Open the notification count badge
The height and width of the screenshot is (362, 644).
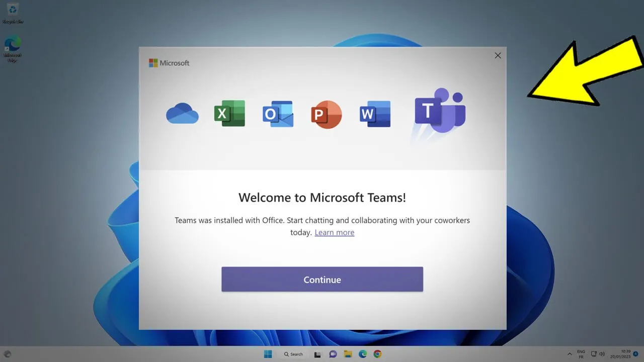(636, 354)
